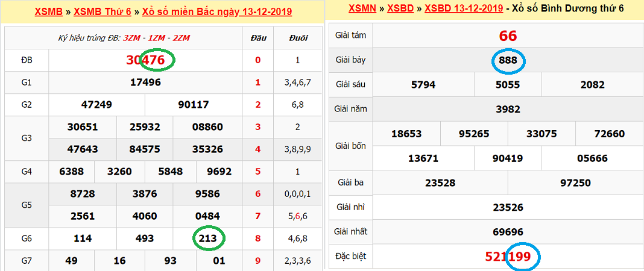Open the 'XSBD 13-12-2019' link
Image resolution: width=644 pixels, height=271 pixels.
pyautogui.click(x=464, y=8)
